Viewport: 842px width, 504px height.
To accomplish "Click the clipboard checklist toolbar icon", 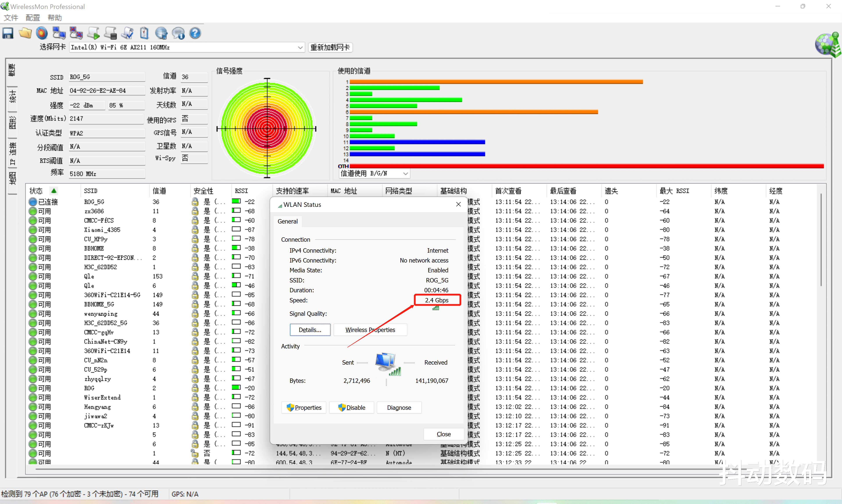I will 144,33.
